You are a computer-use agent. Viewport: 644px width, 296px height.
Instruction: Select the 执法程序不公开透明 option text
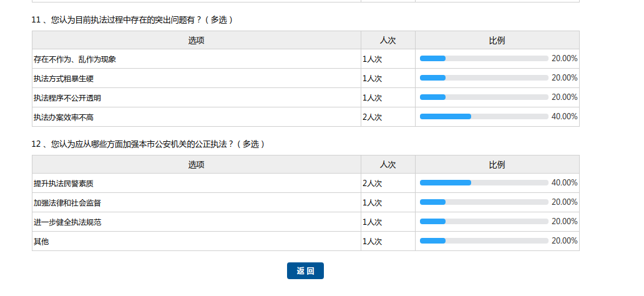67,98
